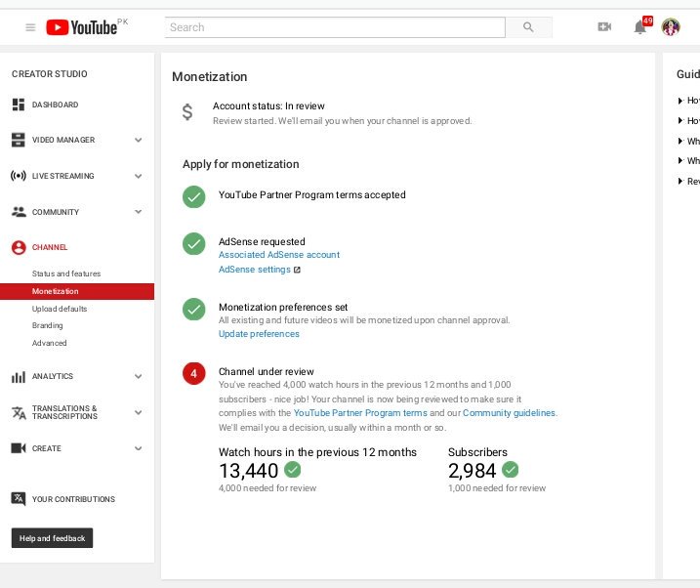Click the Live Streaming broadcast icon

[x=19, y=176]
